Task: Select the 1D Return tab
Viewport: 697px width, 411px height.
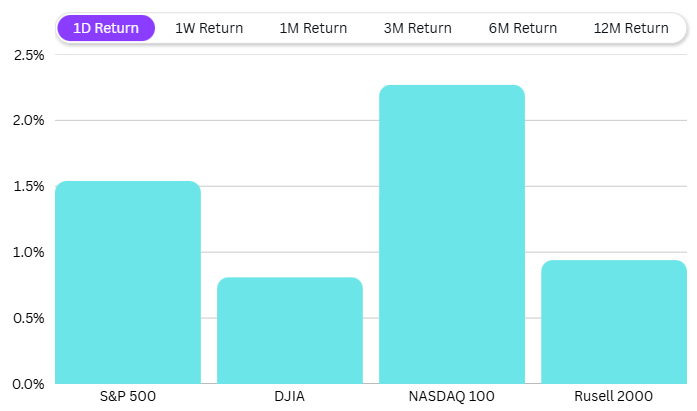Action: pyautogui.click(x=106, y=28)
